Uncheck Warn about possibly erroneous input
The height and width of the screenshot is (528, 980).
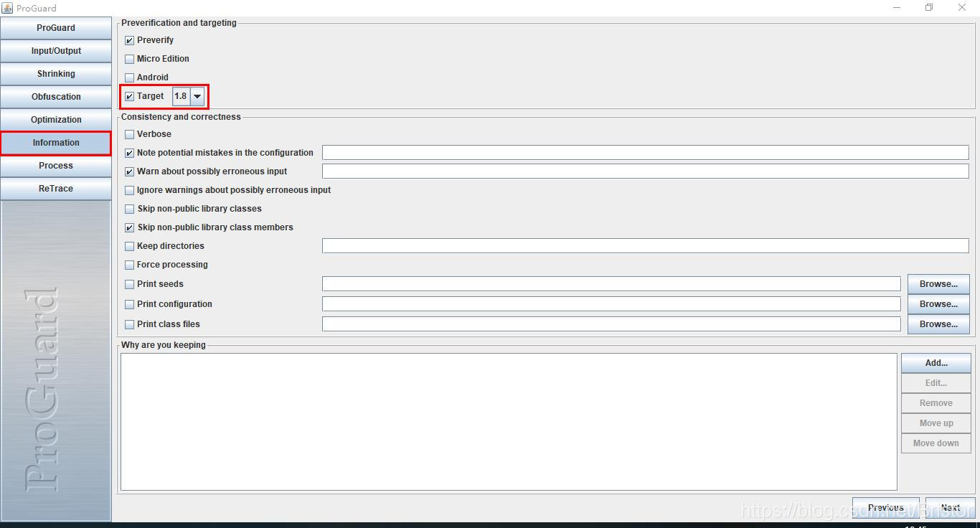tap(129, 172)
